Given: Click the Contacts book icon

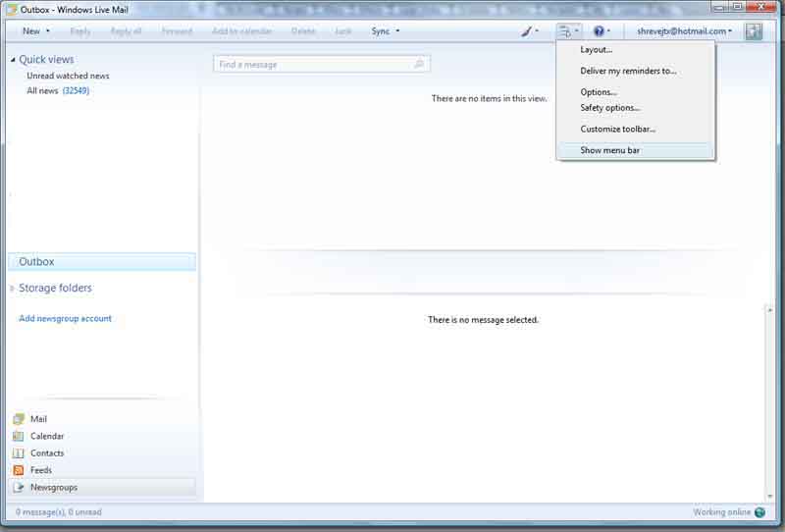Looking at the screenshot, I should (19, 452).
